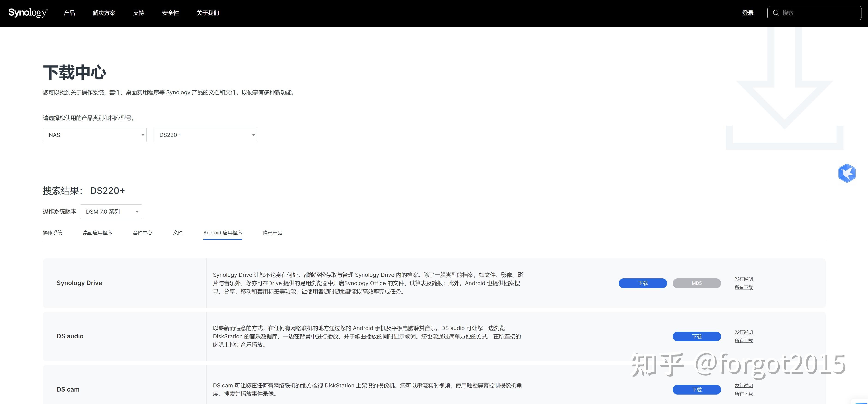The width and height of the screenshot is (868, 404).
Task: Click the MD5 button for Synology Drive
Action: [696, 283]
